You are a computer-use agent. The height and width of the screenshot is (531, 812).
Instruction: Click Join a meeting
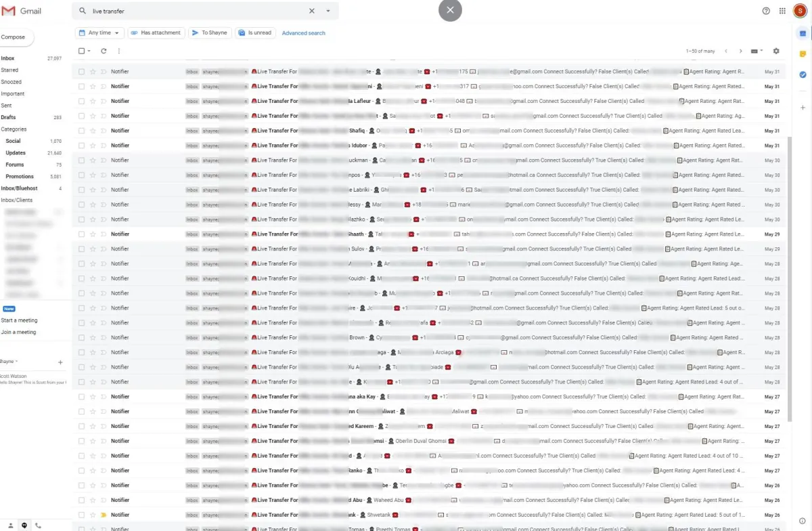(18, 333)
